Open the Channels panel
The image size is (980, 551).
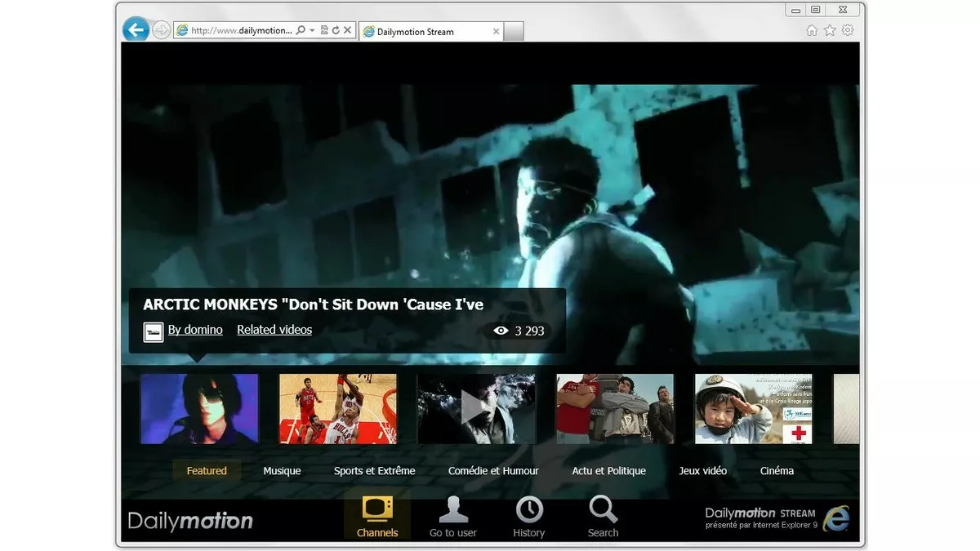[x=377, y=517]
